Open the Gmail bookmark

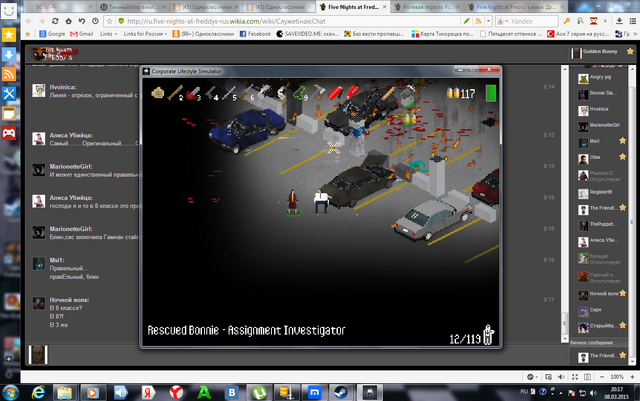coord(82,34)
